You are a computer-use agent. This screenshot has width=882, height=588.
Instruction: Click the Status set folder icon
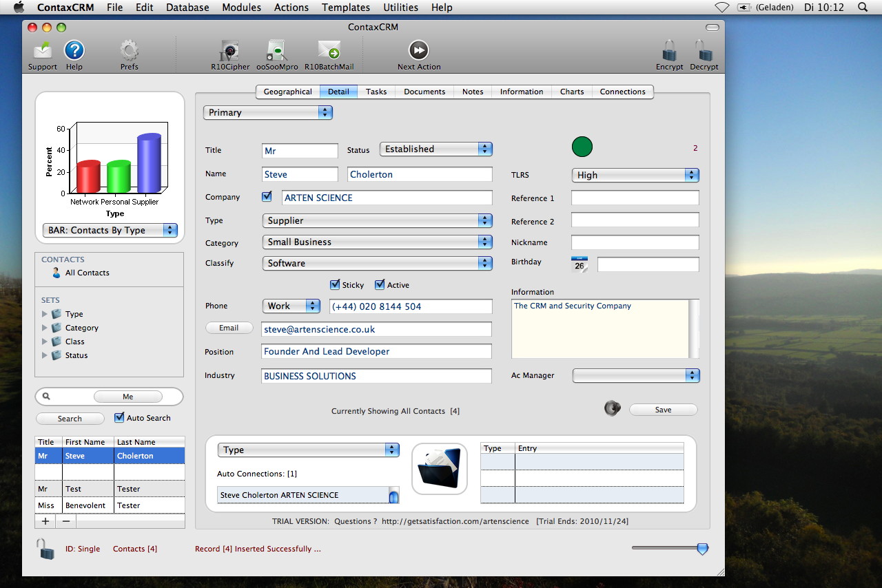(x=57, y=355)
